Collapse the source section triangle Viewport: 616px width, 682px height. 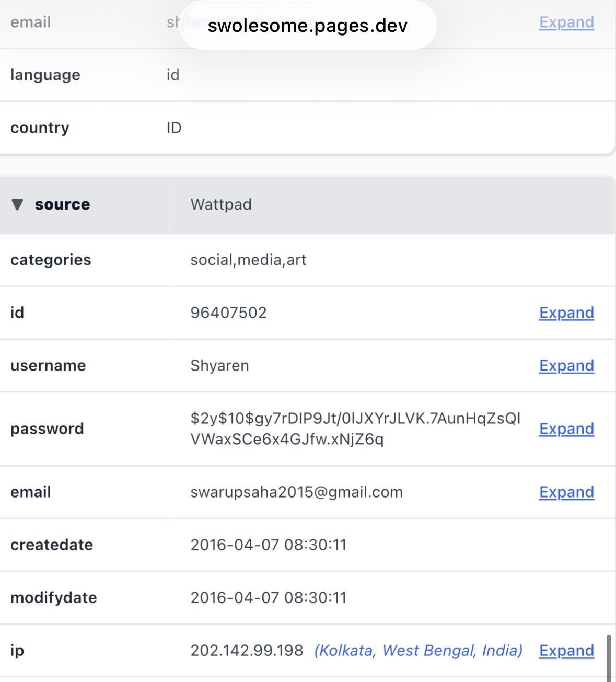(x=17, y=204)
